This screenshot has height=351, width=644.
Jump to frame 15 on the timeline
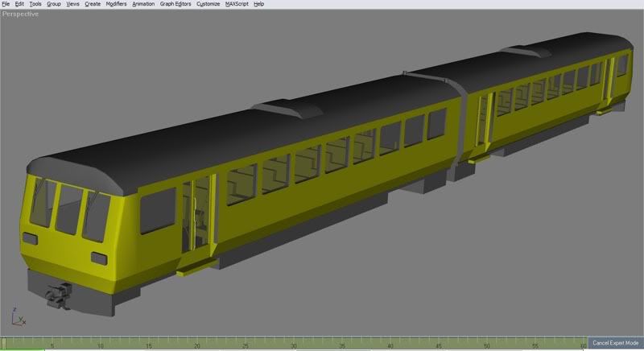click(x=149, y=344)
